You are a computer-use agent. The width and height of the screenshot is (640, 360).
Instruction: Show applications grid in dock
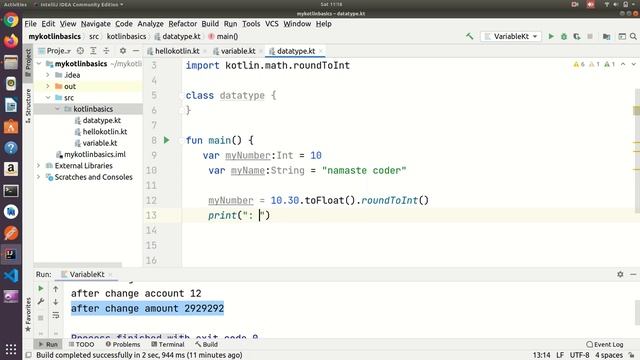[11, 349]
